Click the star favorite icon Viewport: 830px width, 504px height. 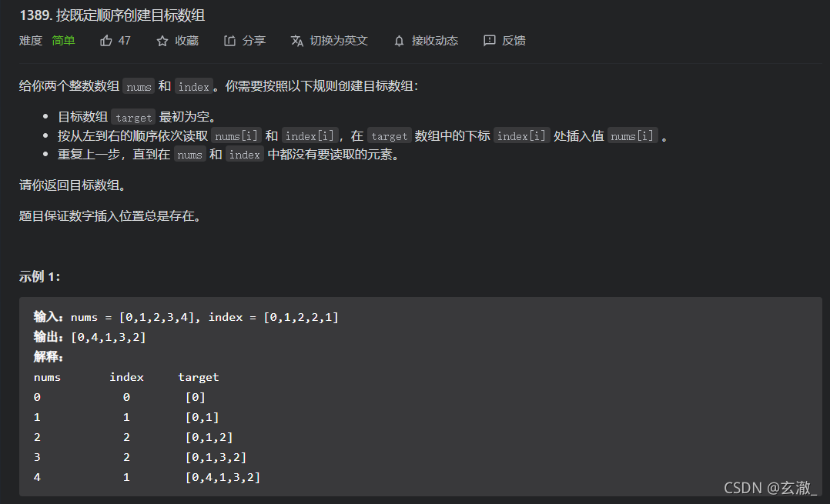162,41
